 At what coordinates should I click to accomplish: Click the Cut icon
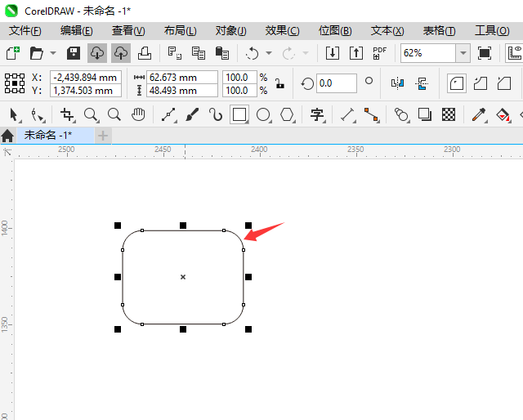pyautogui.click(x=174, y=53)
